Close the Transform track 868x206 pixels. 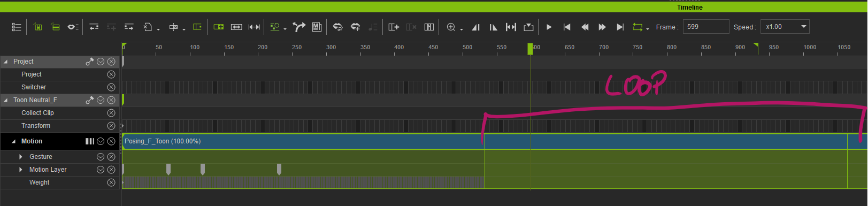click(x=111, y=126)
